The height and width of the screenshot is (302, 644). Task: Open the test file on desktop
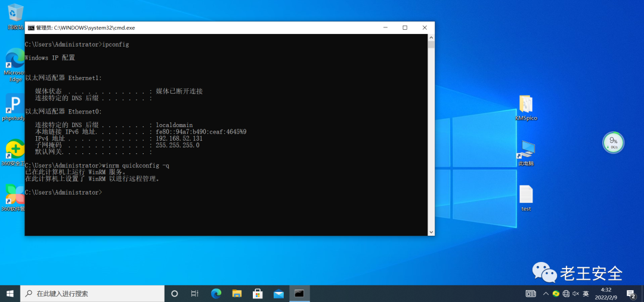coord(526,195)
